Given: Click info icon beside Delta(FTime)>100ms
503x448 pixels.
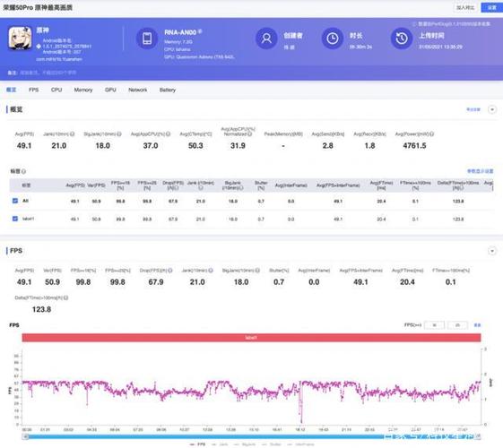Looking at the screenshot, I should 65,297.
